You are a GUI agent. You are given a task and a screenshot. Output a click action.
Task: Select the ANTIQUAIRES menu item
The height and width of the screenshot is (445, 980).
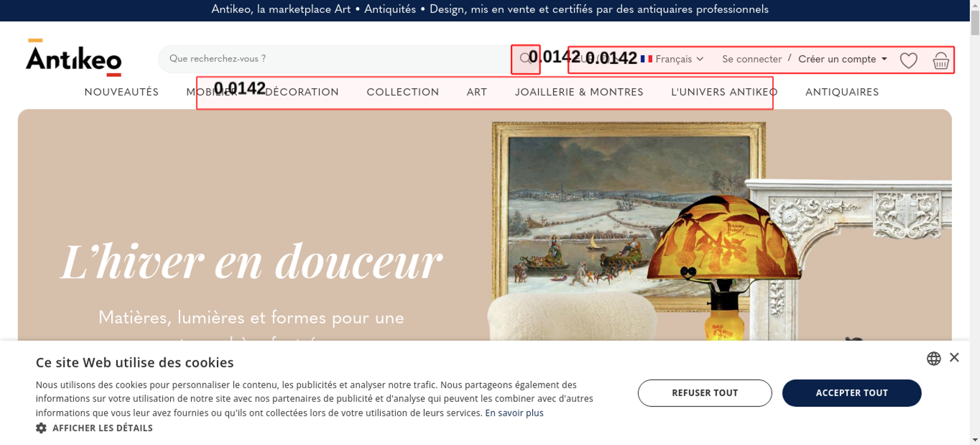click(x=842, y=92)
